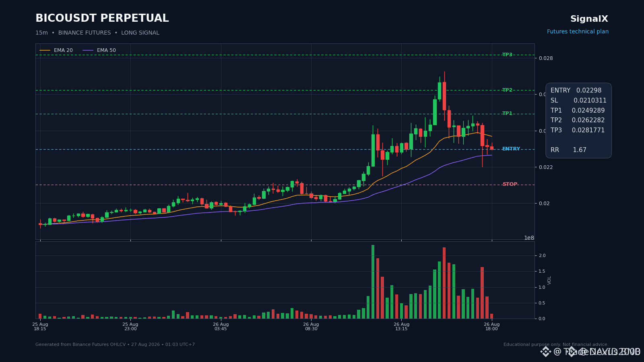Screen dimensions: 644x362
Task: Click the TP2 level label
Action: 507,90
